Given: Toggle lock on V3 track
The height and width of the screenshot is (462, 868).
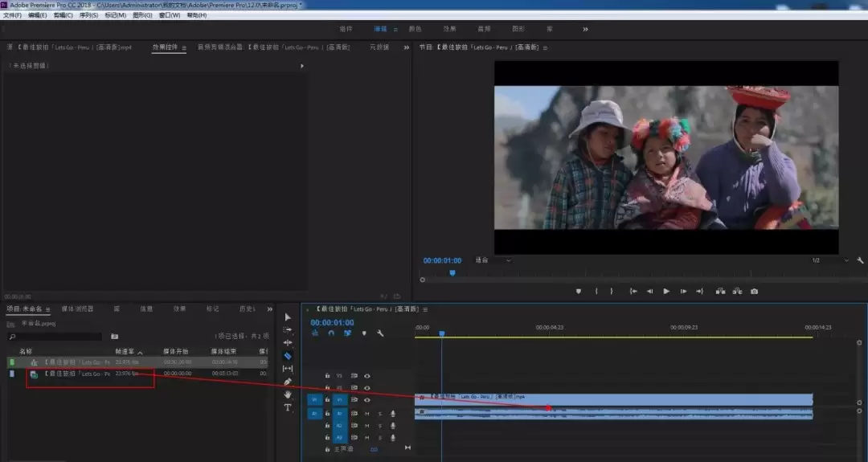Looking at the screenshot, I should coord(327,376).
